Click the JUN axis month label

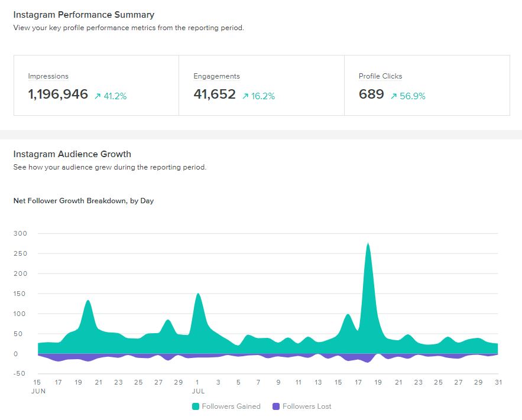(x=38, y=392)
